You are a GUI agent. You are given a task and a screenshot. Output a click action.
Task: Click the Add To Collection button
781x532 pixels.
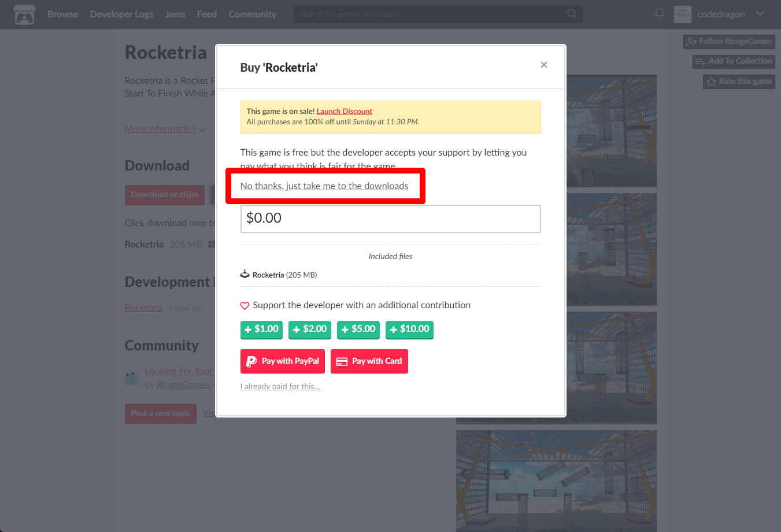pyautogui.click(x=734, y=61)
